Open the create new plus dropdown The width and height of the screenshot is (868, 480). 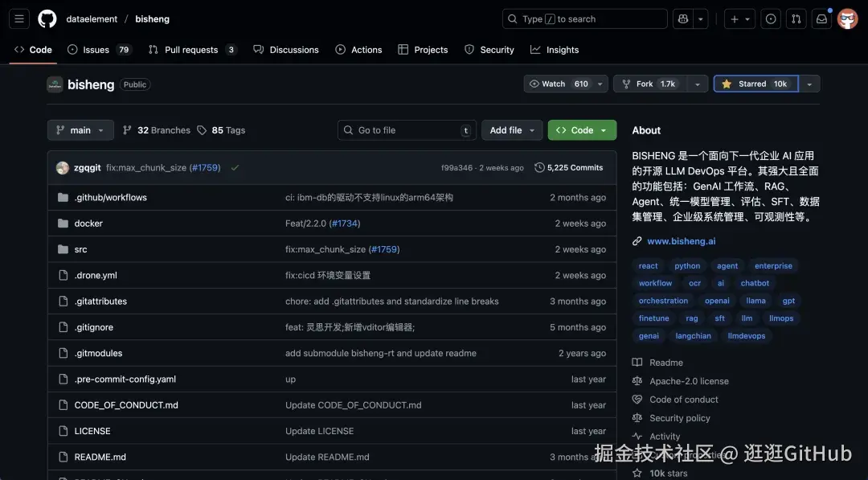(739, 18)
